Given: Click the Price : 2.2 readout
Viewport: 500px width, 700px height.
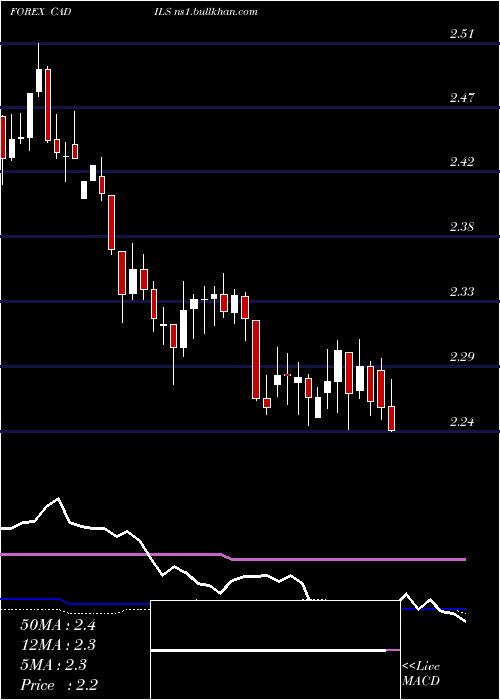Looking at the screenshot, I should tap(59, 685).
